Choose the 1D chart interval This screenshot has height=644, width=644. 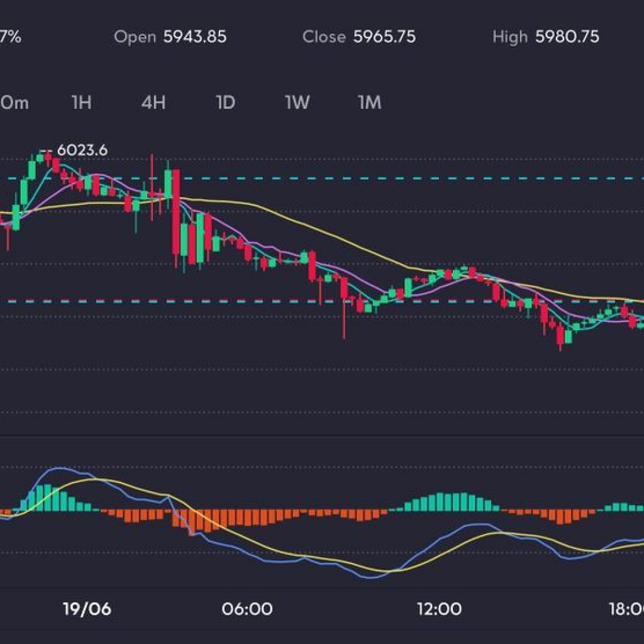pos(225,103)
